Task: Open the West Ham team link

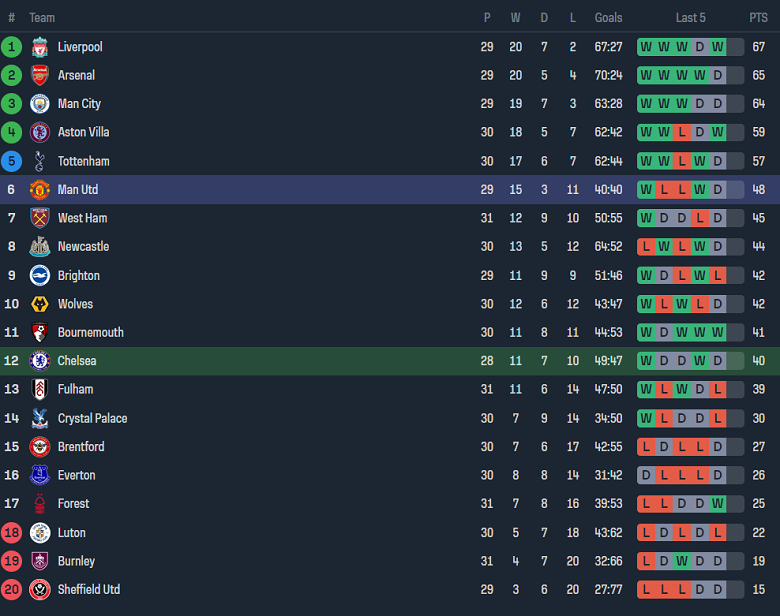Action: point(82,218)
